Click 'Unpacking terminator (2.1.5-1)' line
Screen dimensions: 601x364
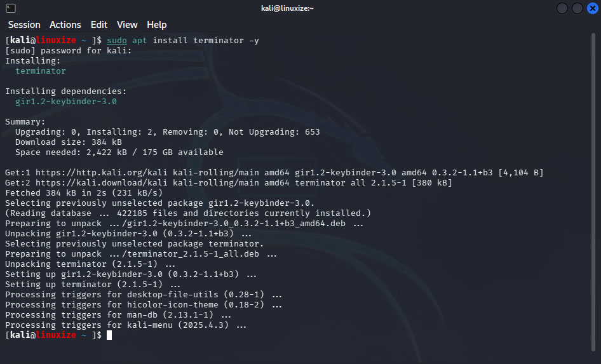point(90,264)
